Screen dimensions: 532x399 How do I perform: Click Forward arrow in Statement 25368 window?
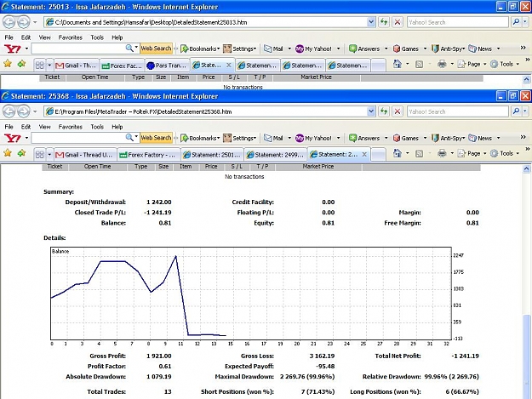coord(23,111)
